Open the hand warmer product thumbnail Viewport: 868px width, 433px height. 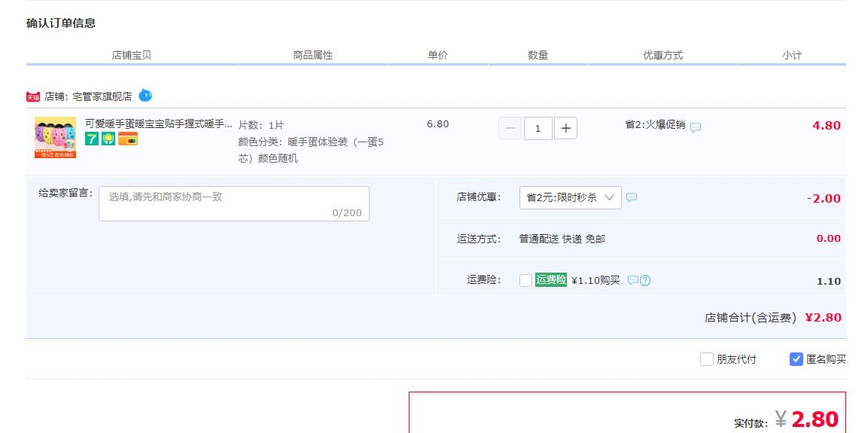click(56, 137)
